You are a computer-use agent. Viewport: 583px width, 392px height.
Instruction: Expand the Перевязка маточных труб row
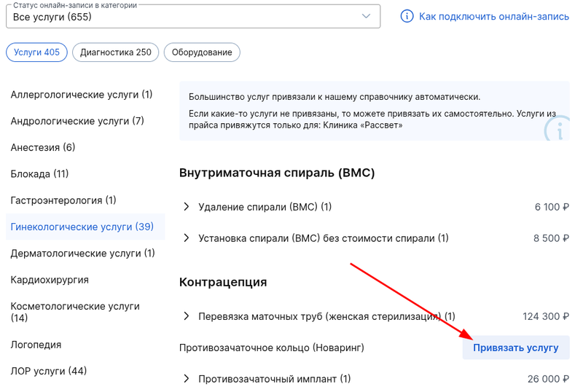pos(187,316)
